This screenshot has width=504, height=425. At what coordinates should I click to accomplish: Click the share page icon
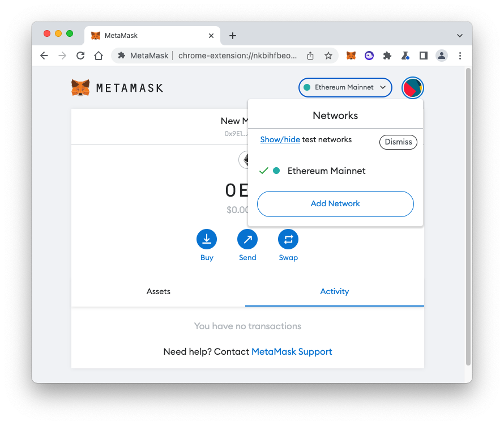[x=310, y=56]
